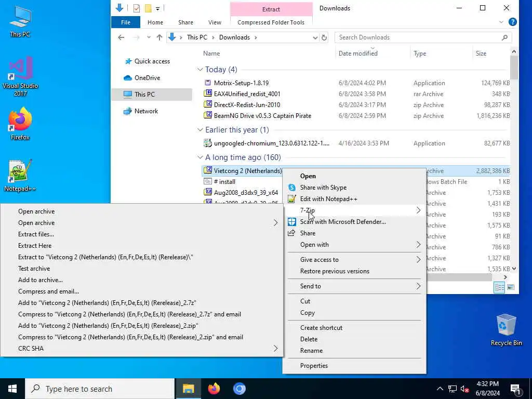The image size is (532, 399).
Task: Open Notepad++ desktop shortcut
Action: point(20,176)
